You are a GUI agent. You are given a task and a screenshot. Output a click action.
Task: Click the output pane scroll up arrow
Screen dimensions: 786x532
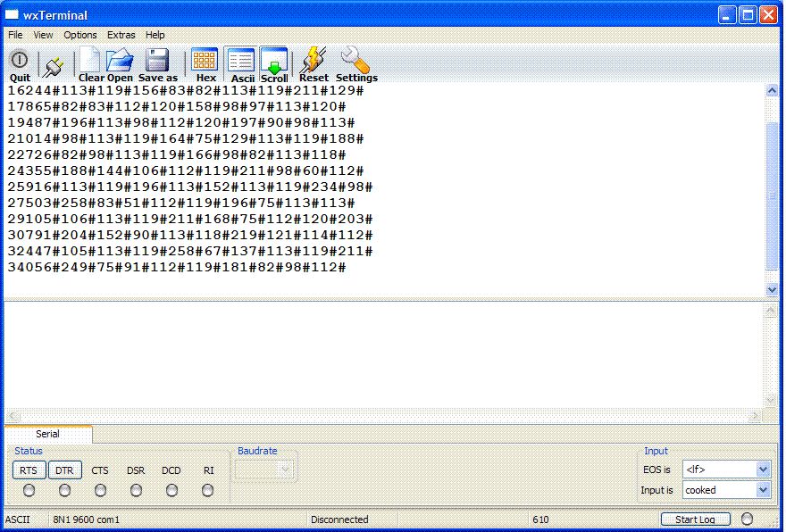772,91
